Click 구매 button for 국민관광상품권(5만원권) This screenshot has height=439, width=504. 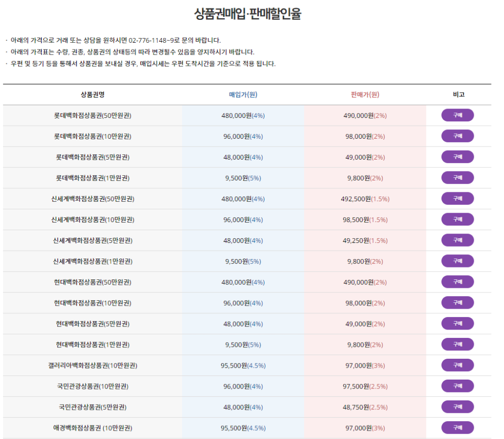pos(458,407)
